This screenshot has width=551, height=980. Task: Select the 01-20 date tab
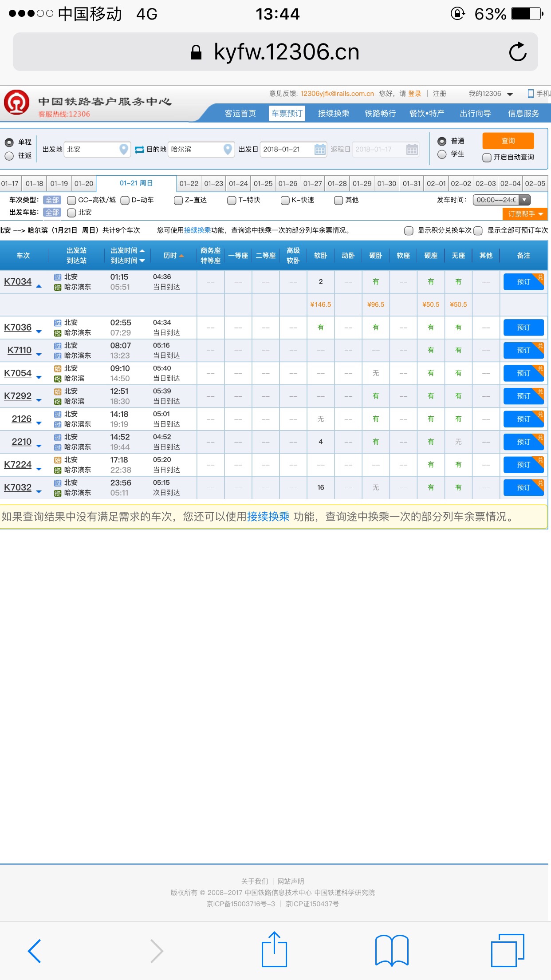(84, 184)
